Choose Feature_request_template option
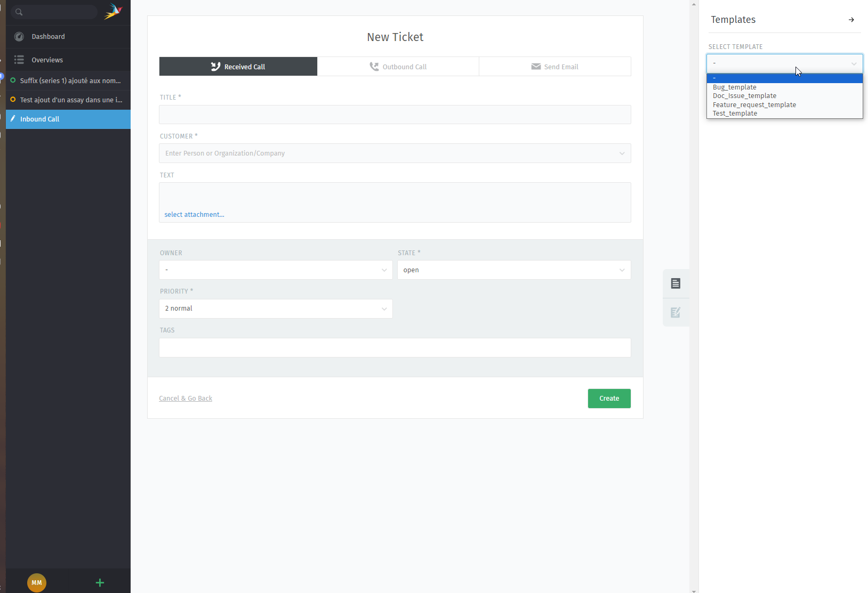This screenshot has height=593, width=868. pyautogui.click(x=784, y=105)
